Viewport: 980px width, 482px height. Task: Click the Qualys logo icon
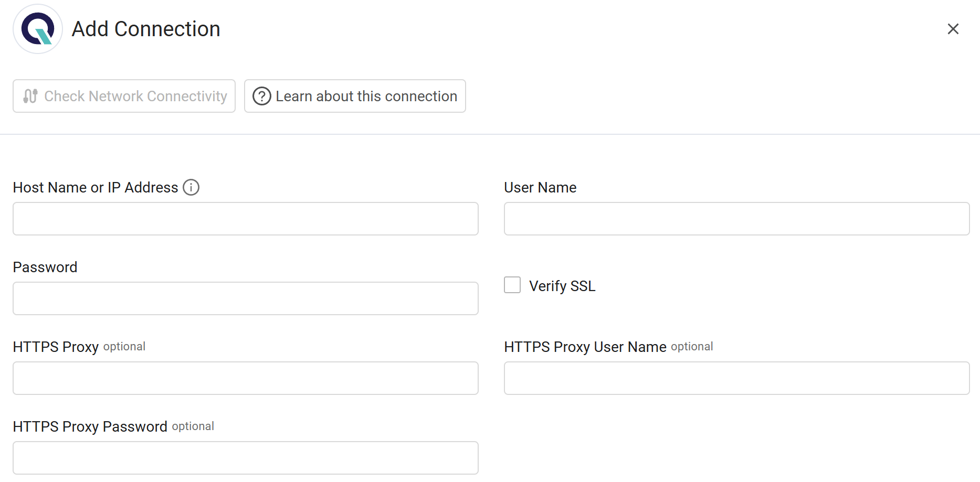pyautogui.click(x=38, y=29)
